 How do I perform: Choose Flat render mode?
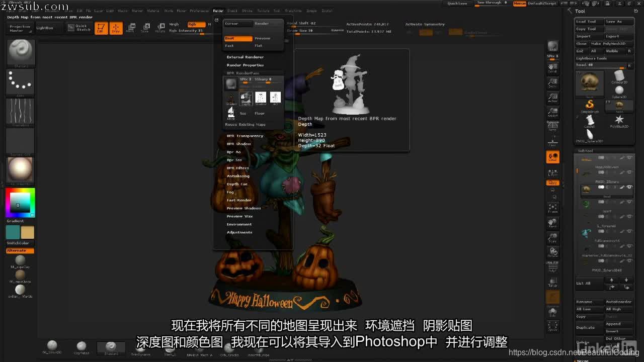pos(267,46)
